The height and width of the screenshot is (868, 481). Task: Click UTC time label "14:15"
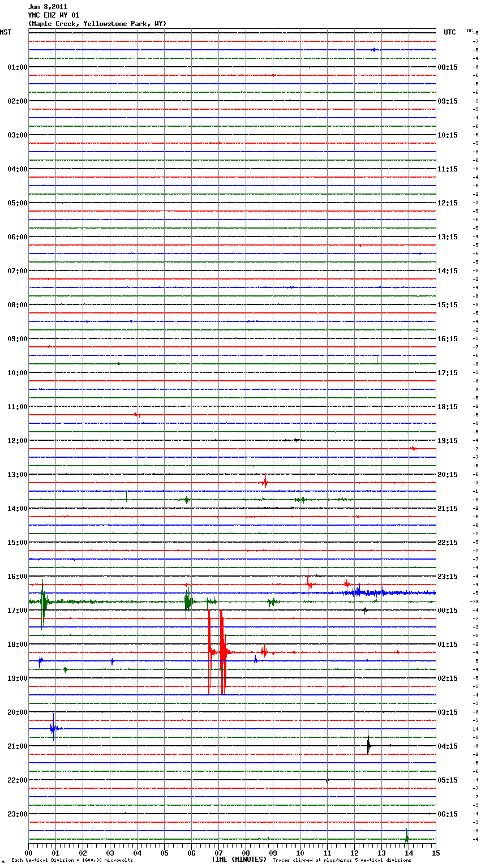(x=448, y=271)
